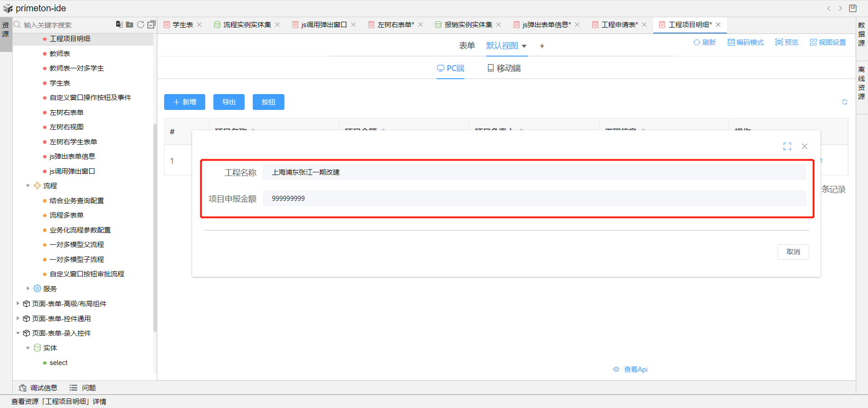
Task: Expand the 服务 tree node
Action: coord(28,289)
